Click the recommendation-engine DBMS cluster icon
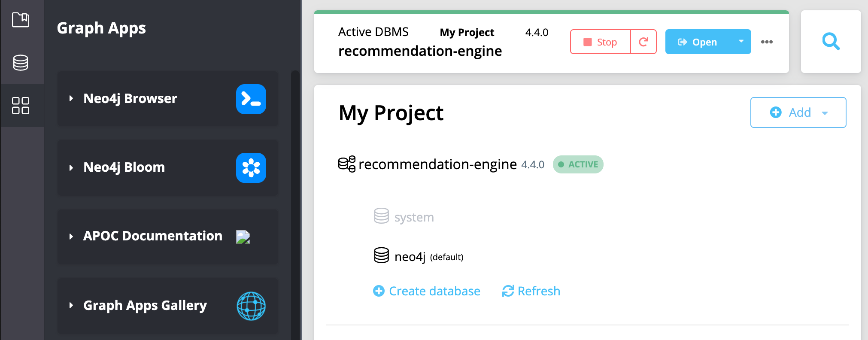The width and height of the screenshot is (868, 340). pyautogui.click(x=347, y=164)
